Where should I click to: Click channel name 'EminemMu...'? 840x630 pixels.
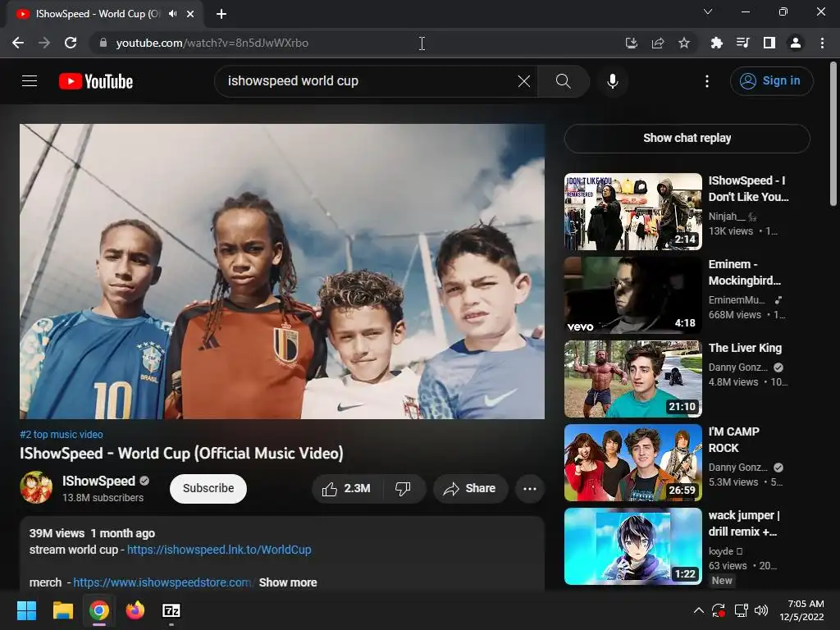737,300
